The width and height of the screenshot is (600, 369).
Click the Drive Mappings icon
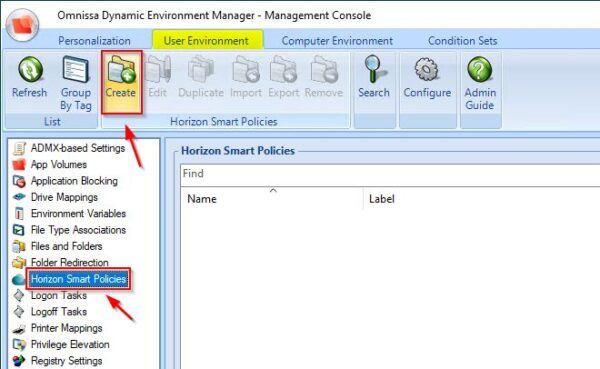pos(19,197)
